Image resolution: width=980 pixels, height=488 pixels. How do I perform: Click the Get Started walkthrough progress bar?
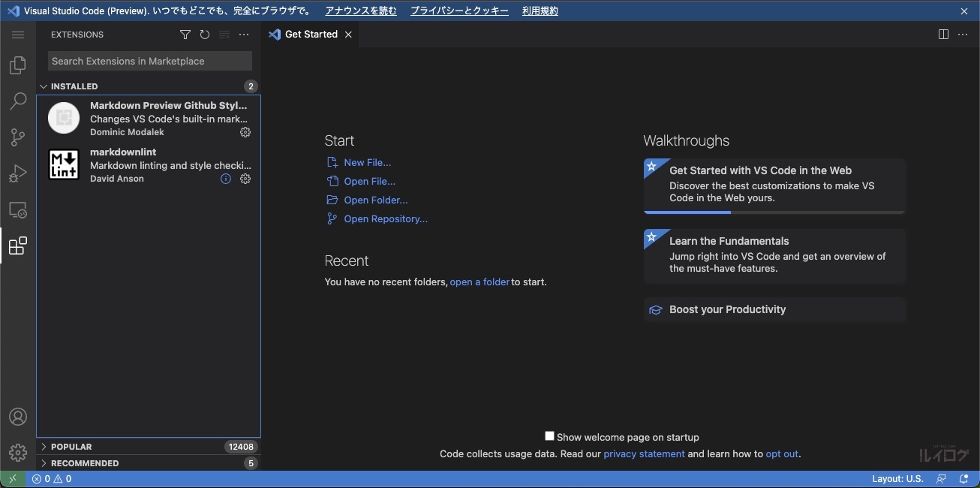[687, 212]
